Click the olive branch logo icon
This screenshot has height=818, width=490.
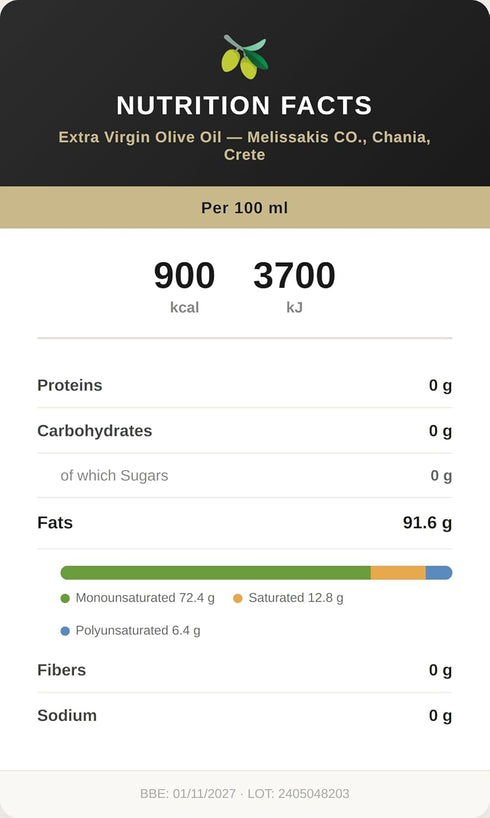[245, 56]
